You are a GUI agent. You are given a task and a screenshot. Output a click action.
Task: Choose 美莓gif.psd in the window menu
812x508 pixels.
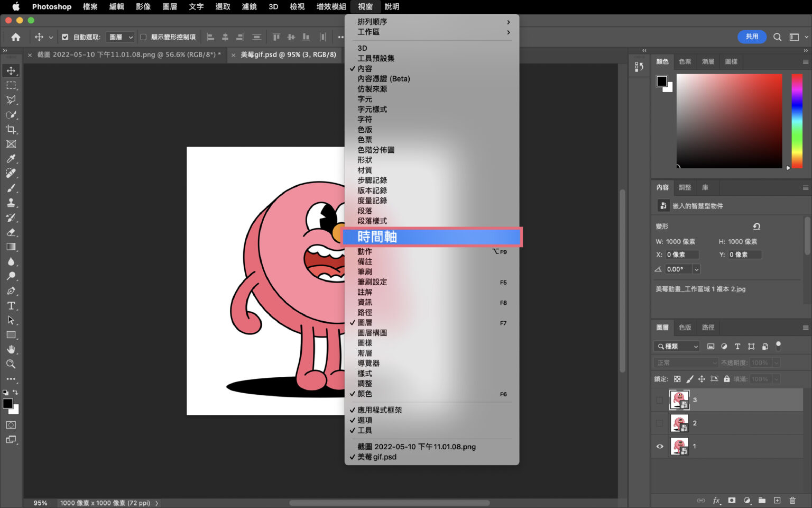(x=432, y=457)
